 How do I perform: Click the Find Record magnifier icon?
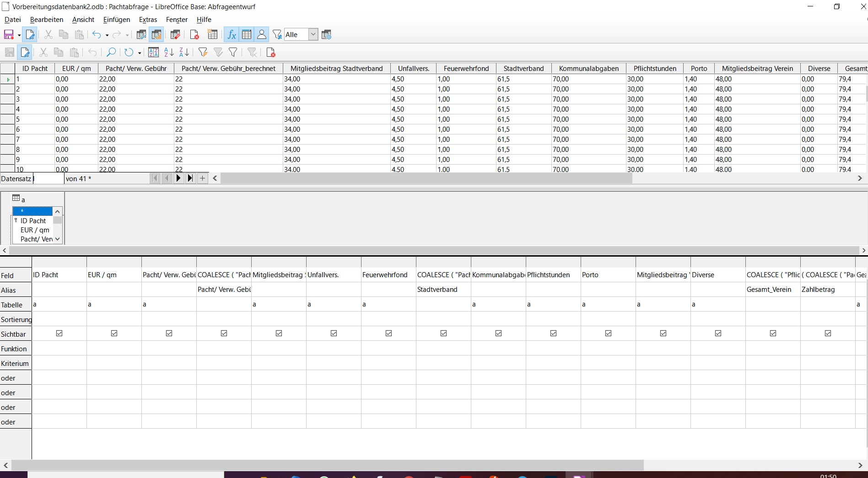(111, 53)
